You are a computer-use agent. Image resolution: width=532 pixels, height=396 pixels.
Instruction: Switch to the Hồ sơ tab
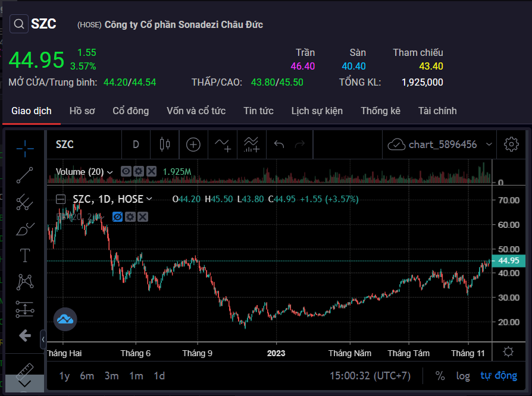pos(82,111)
